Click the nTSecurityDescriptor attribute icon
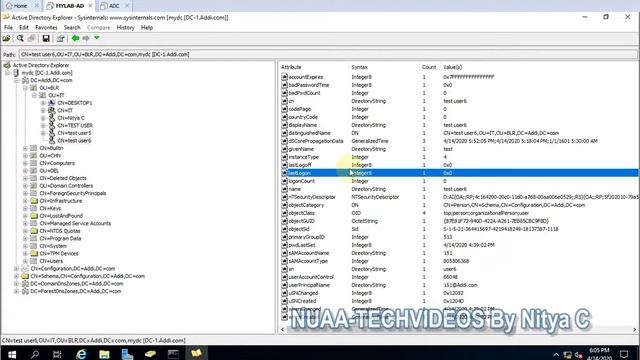Viewport: 640px width, 360px height. 284,197
